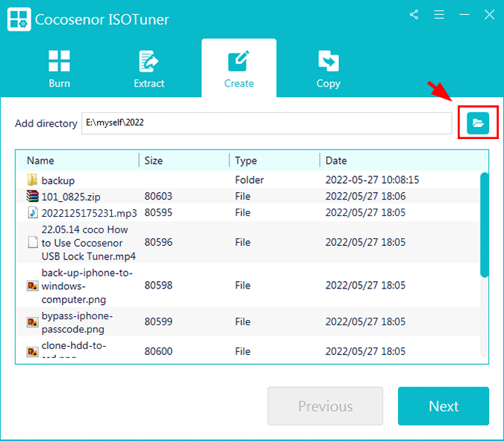Image resolution: width=504 pixels, height=441 pixels.
Task: Click image icon of bypass-iphone-passcode.png
Action: pyautogui.click(x=32, y=322)
